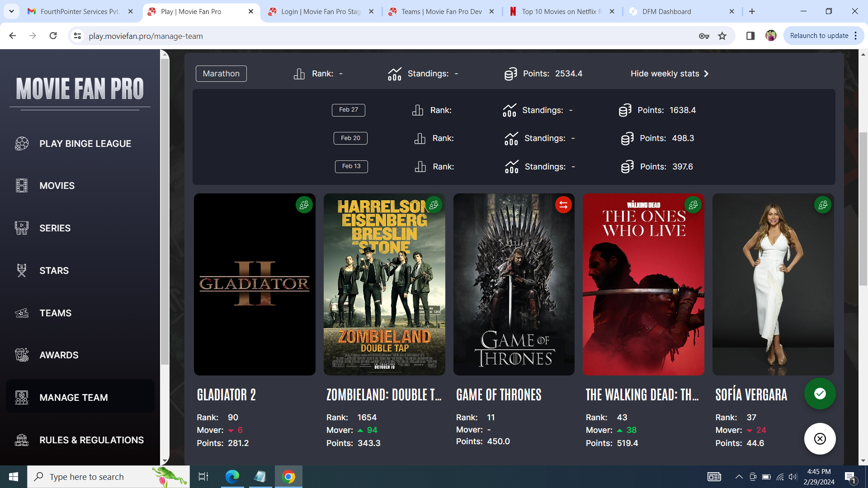
Task: Click the sidebar scroll down arrow
Action: [x=165, y=461]
